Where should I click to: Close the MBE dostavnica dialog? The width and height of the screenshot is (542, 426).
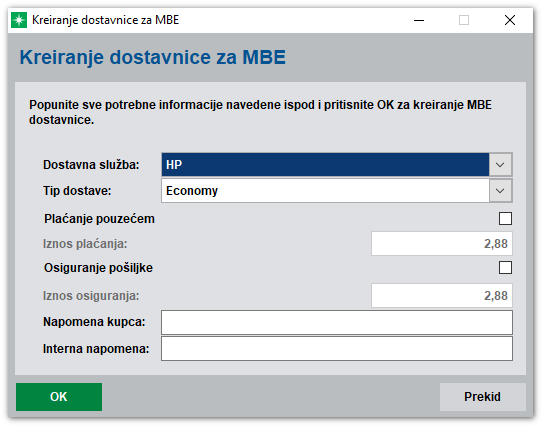click(x=510, y=20)
